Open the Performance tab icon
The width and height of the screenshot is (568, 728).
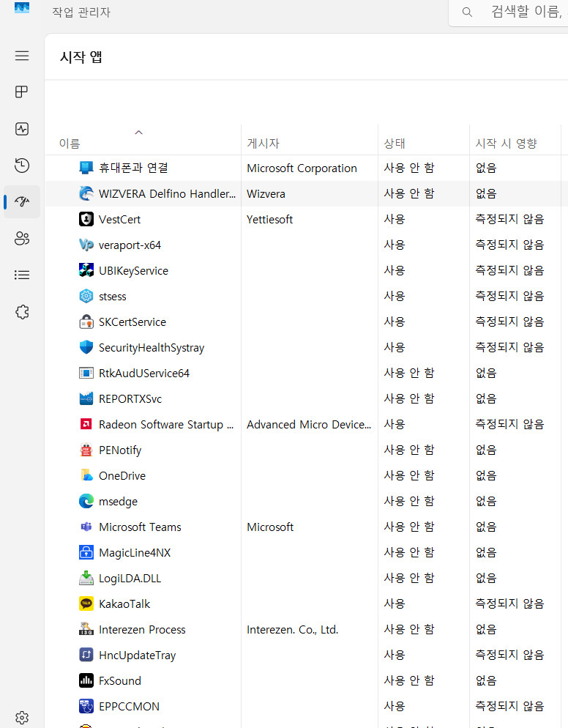[22, 129]
